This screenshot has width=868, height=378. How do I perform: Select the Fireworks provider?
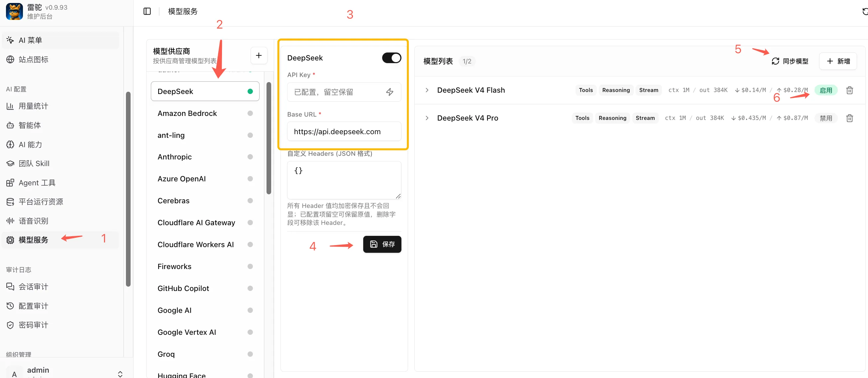point(205,266)
